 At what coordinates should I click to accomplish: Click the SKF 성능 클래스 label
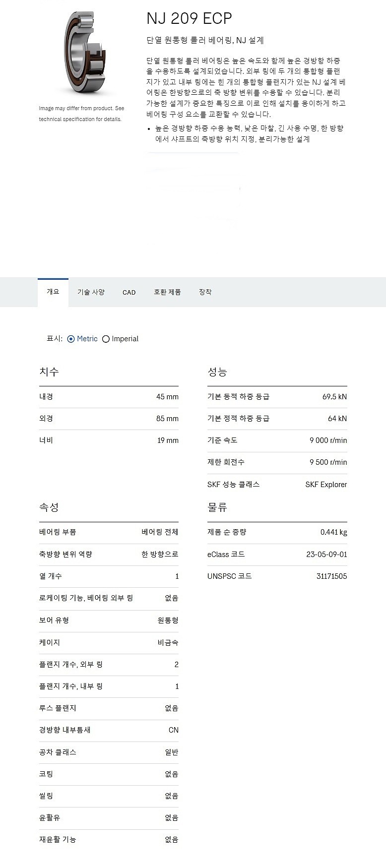(234, 485)
